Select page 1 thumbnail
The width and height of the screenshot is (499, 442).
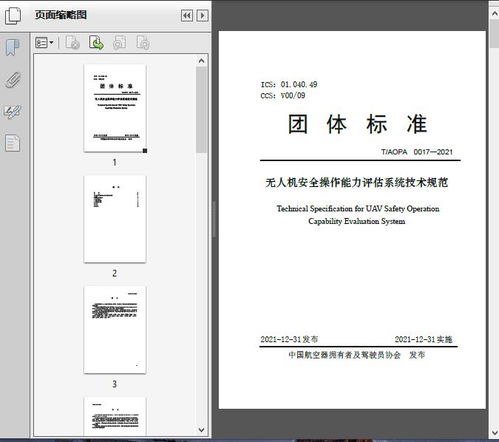coord(115,108)
